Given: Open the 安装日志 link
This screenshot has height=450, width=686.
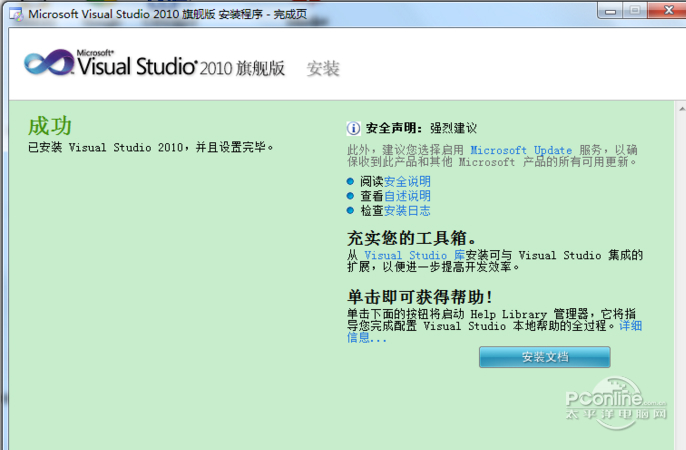Looking at the screenshot, I should [407, 210].
